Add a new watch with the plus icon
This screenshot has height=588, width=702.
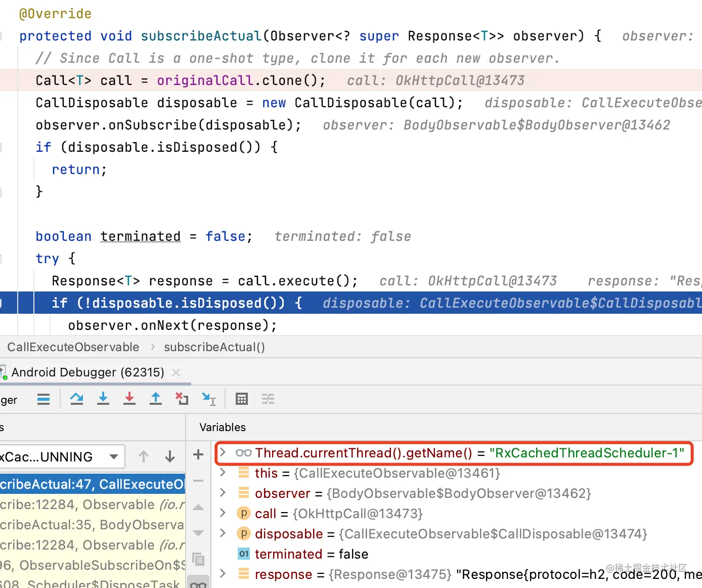[x=198, y=454]
